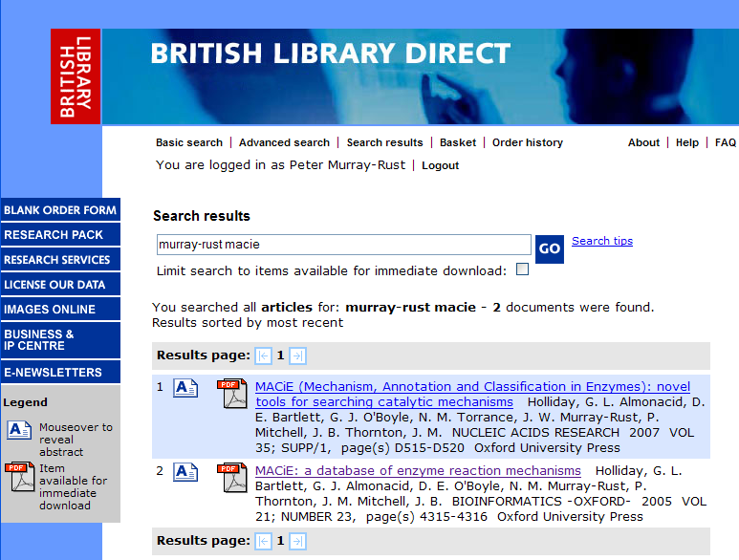Image resolution: width=739 pixels, height=560 pixels.
Task: Click abstract icon for second result
Action: pos(185,472)
